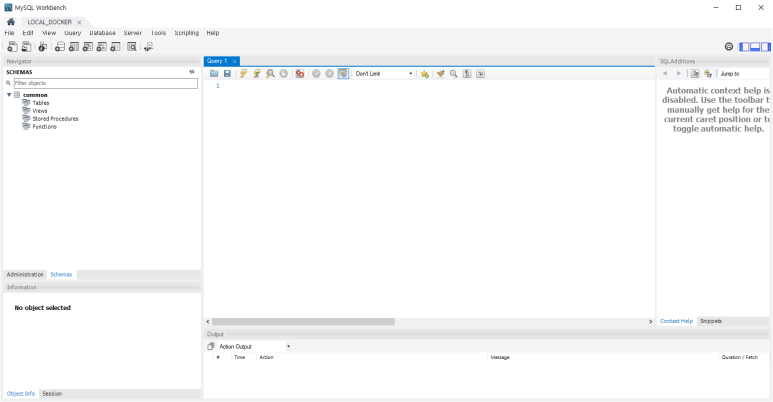Open Search table data icon

(132, 47)
